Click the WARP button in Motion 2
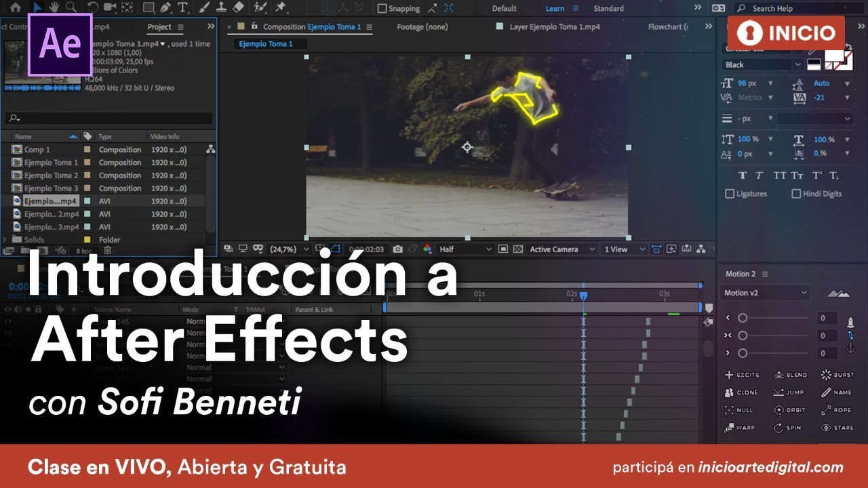The height and width of the screenshot is (488, 868). click(x=740, y=428)
